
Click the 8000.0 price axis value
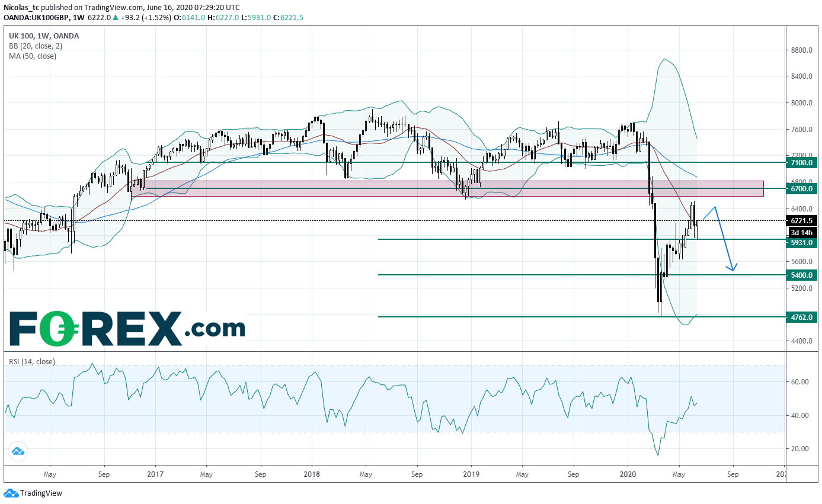802,103
